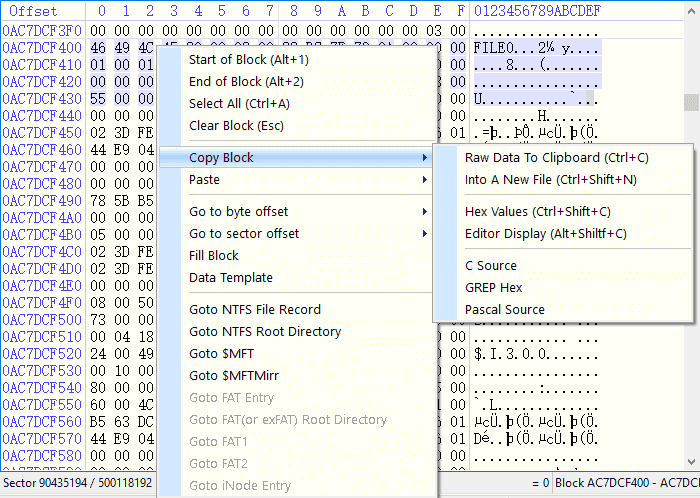700x498 pixels.
Task: Click the vertical scrollbar thumb
Action: tap(691, 103)
